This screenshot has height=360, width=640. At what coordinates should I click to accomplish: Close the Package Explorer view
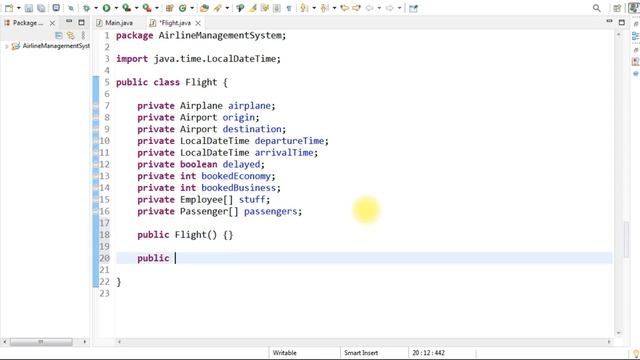pos(52,23)
